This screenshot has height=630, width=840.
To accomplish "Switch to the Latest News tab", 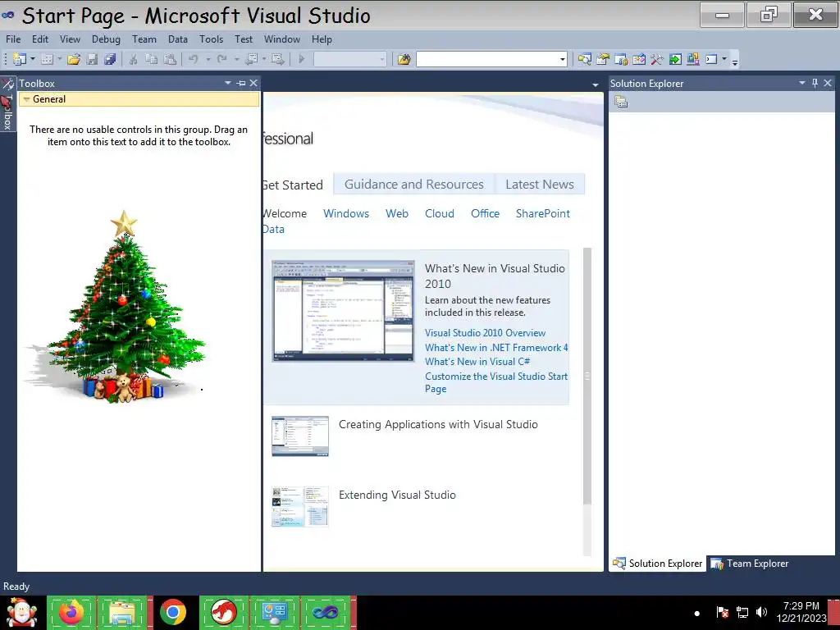I will [540, 185].
